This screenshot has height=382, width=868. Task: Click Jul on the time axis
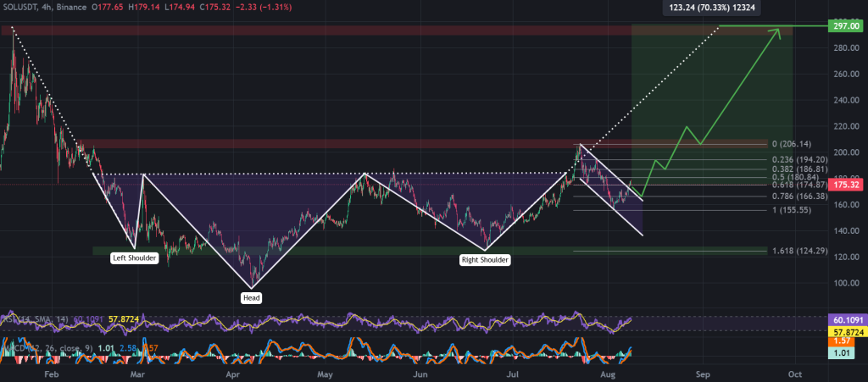point(512,374)
